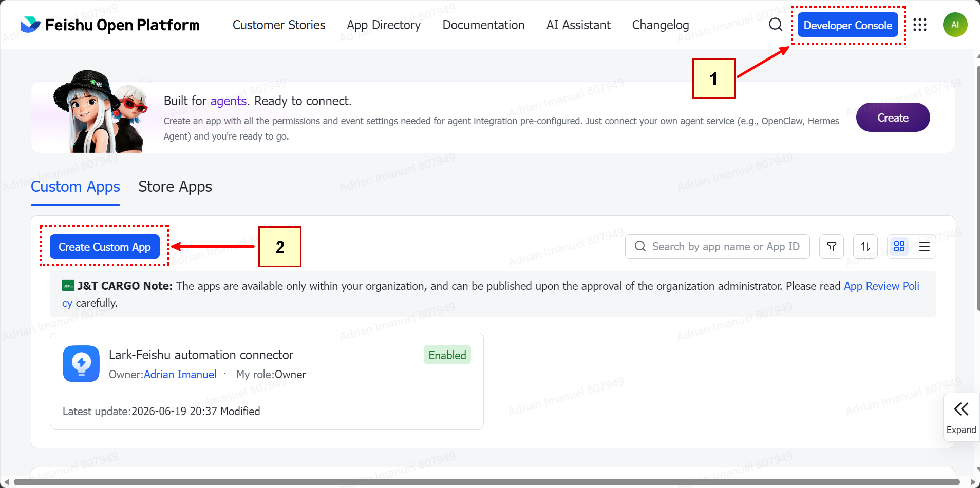
Task: Open Documentation in top navigation
Action: point(483,25)
